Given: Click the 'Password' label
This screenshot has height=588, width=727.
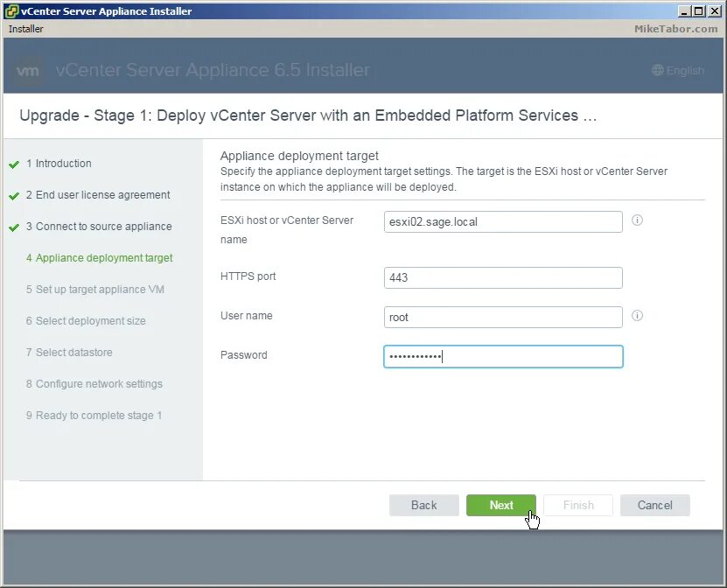Looking at the screenshot, I should click(x=243, y=355).
